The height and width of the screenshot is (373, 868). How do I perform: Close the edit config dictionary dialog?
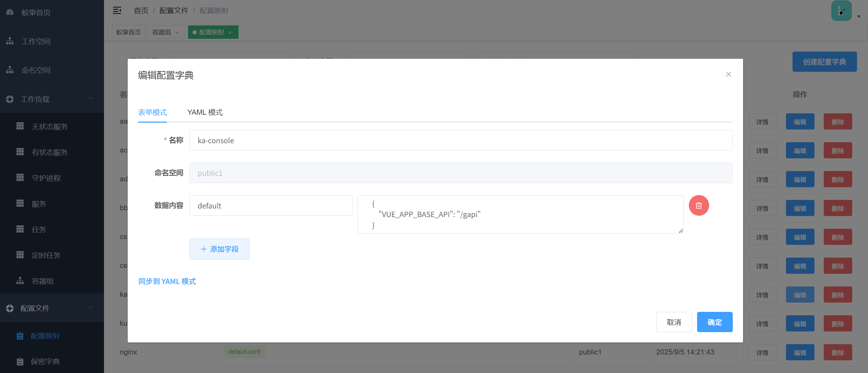click(728, 74)
